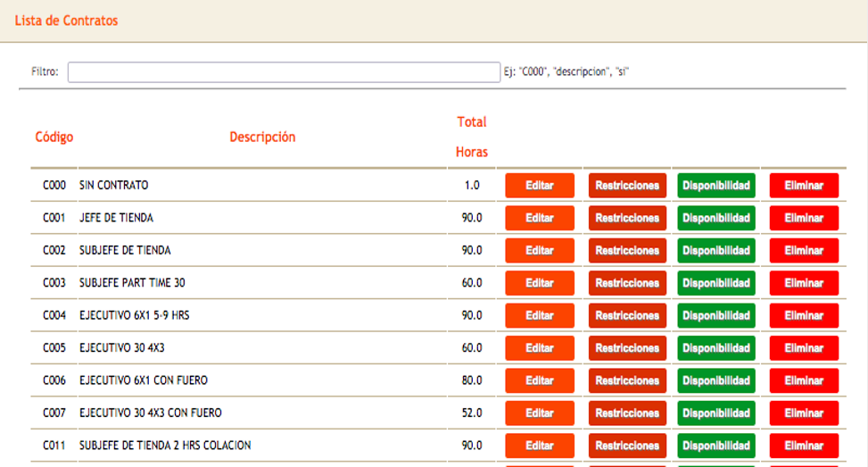Delete the SUBJEFE PART TIME 30 contract

click(x=804, y=283)
